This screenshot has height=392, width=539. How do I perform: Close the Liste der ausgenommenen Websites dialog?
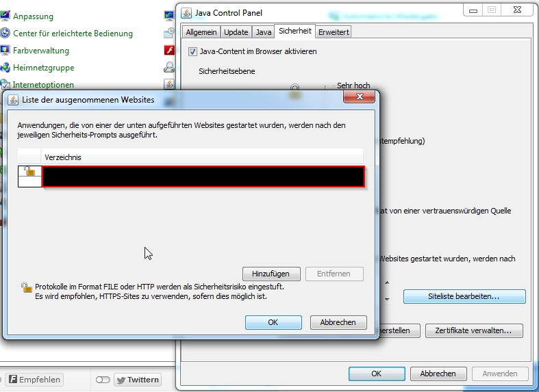click(359, 96)
